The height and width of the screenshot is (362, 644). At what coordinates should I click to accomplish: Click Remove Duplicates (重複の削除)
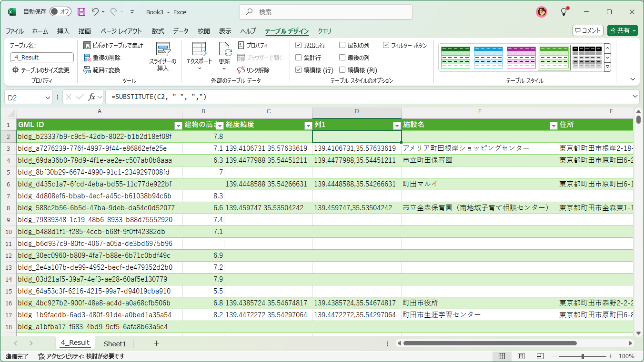point(102,58)
